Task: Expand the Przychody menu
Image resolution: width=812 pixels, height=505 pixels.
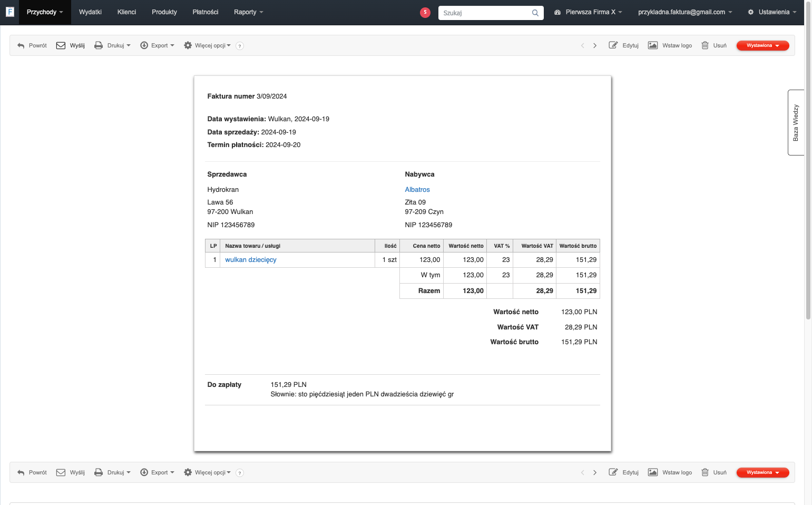Action: coord(45,12)
